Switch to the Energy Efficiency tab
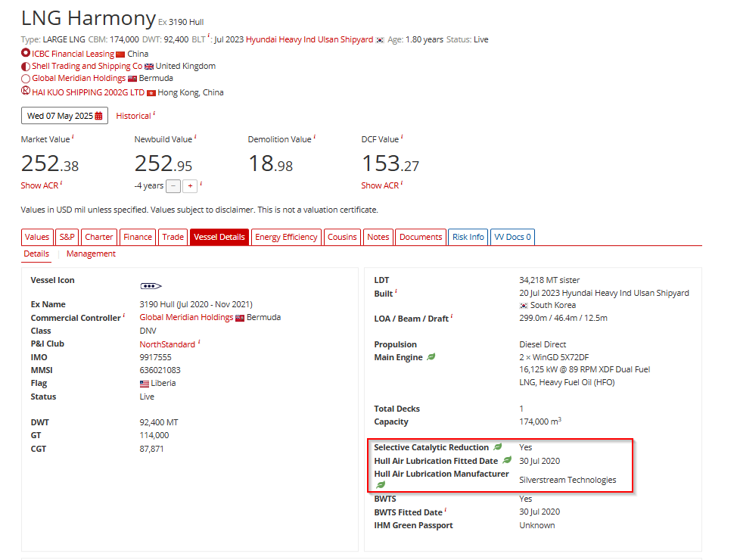Screen dimensions: 737x560 286,237
